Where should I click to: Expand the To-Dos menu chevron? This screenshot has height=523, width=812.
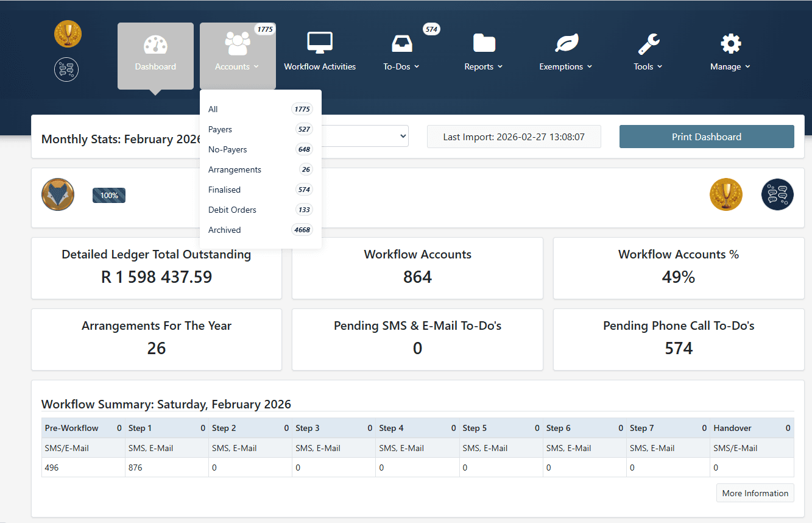(417, 67)
